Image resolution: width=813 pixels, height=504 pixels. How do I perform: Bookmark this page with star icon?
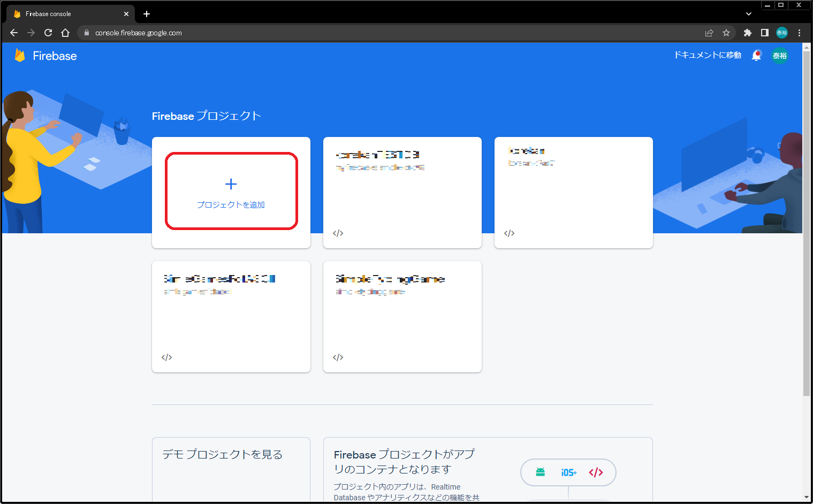click(x=726, y=33)
